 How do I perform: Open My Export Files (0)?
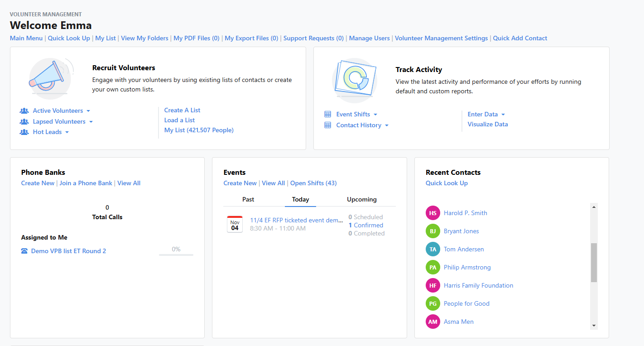click(251, 38)
